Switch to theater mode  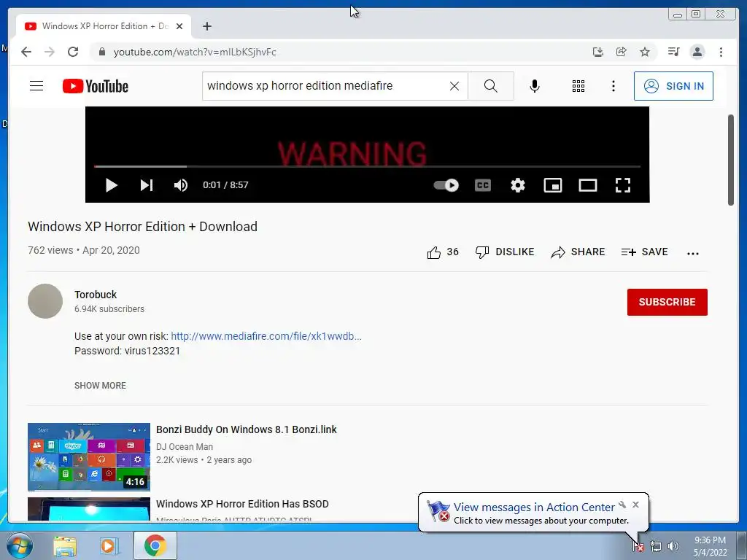[588, 185]
